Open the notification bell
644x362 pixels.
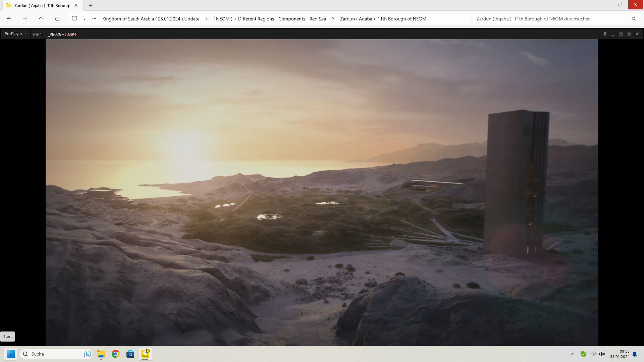(x=635, y=354)
